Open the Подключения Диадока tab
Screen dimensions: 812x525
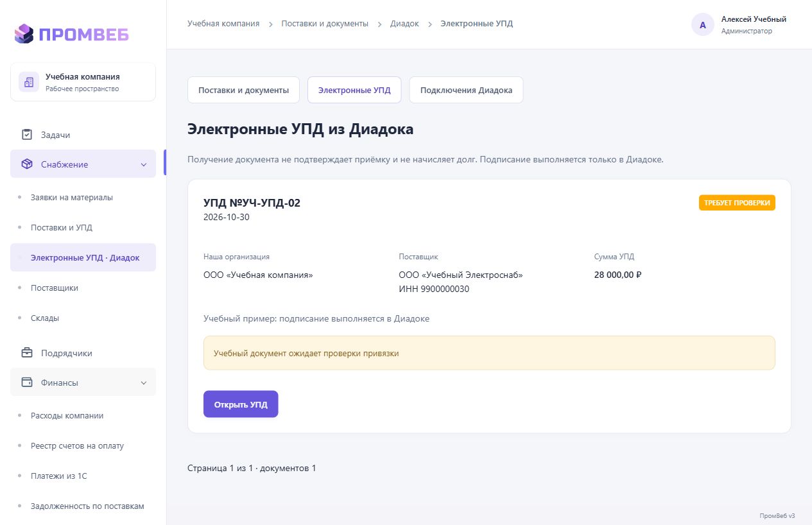point(466,90)
